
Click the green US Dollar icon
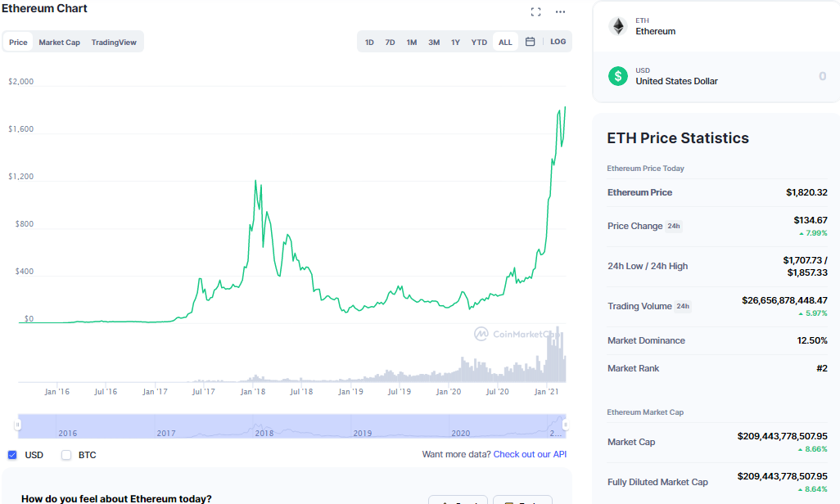[618, 76]
